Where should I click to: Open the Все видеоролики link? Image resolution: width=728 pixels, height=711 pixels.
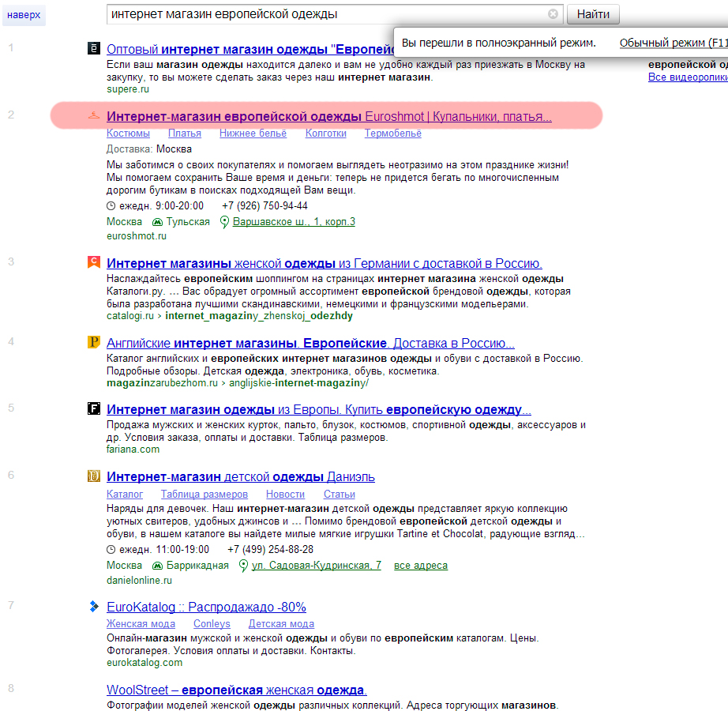688,77
